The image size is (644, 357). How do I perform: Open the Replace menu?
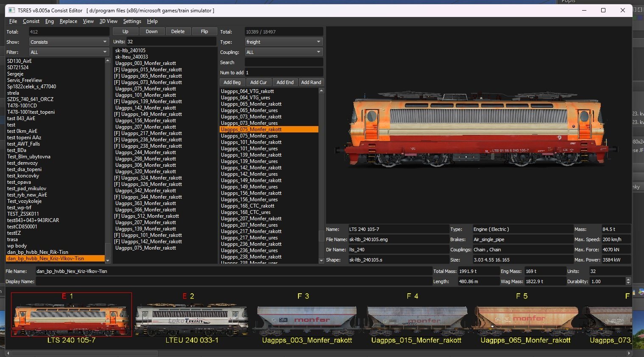pos(68,21)
